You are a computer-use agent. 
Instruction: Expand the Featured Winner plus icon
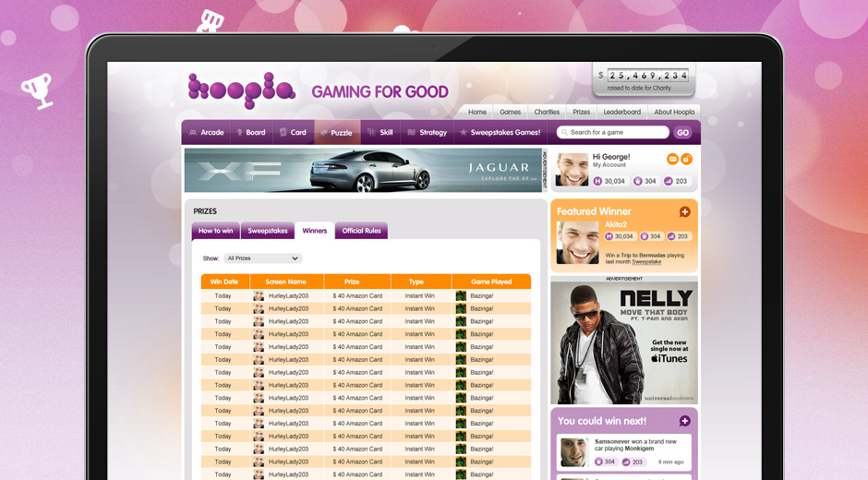685,212
